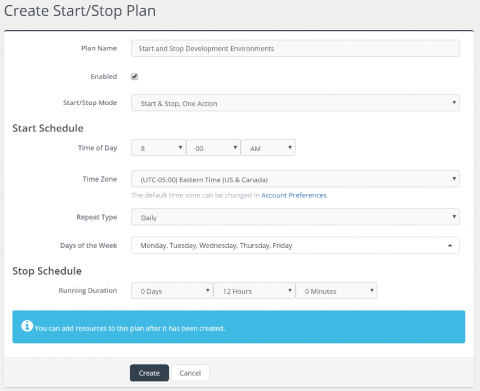Follow the Account Preferences link
This screenshot has height=391, width=480.
[294, 195]
